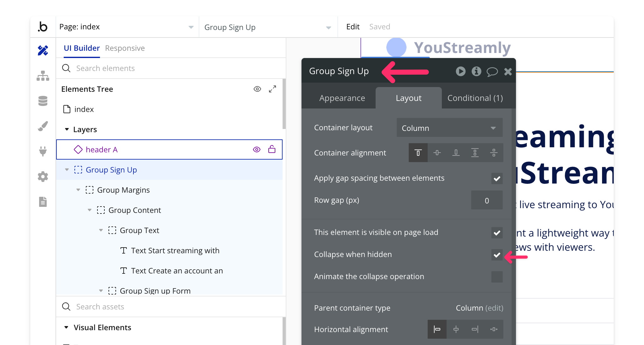Uncheck Collapse when hidden checkbox

[497, 255]
